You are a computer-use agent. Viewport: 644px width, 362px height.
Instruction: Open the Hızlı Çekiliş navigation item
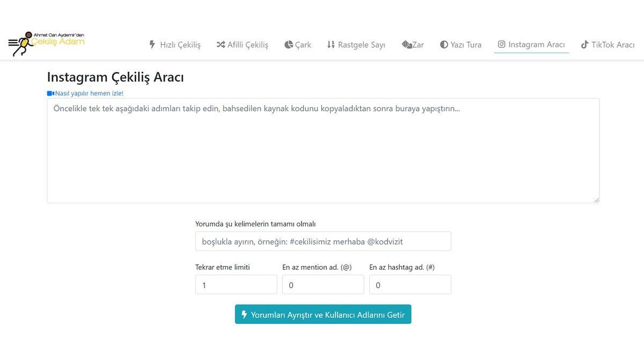pyautogui.click(x=179, y=45)
